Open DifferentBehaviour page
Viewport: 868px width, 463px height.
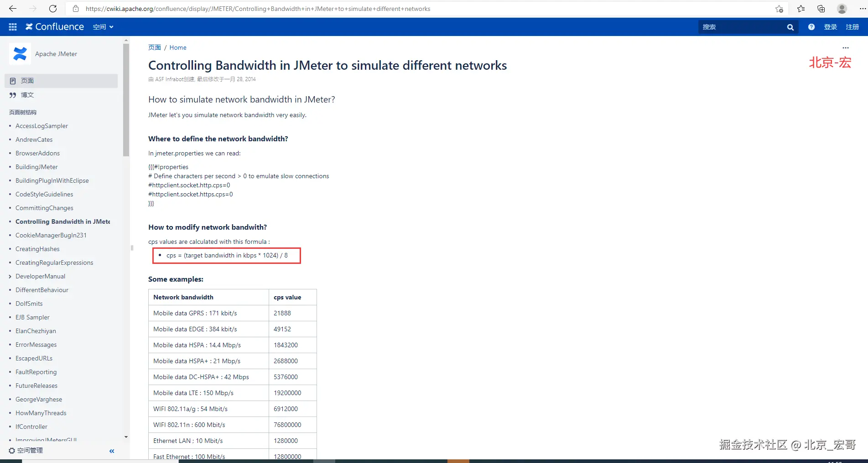pyautogui.click(x=42, y=290)
